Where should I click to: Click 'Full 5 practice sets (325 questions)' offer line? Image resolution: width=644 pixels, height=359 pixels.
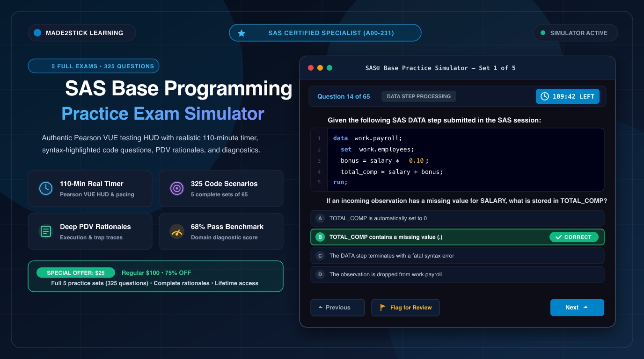(154, 283)
